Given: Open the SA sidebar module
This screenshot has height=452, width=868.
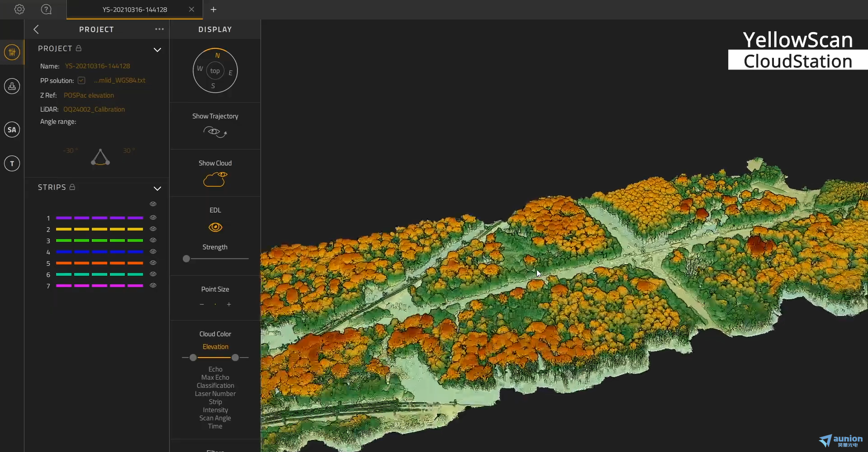Looking at the screenshot, I should [x=12, y=130].
